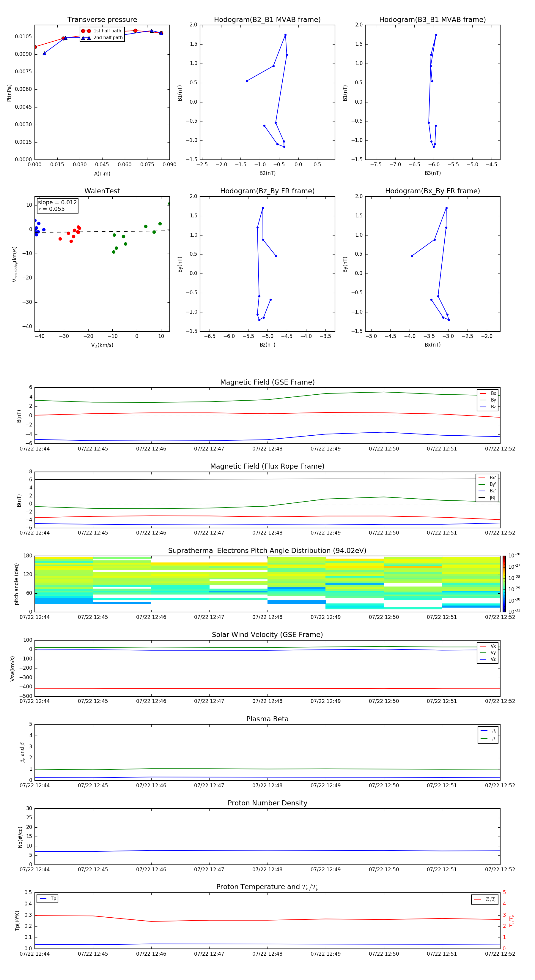Viewport: 535px width, 980px height.
Task: Select the "2nd half path" legend entry
Action: (x=102, y=38)
